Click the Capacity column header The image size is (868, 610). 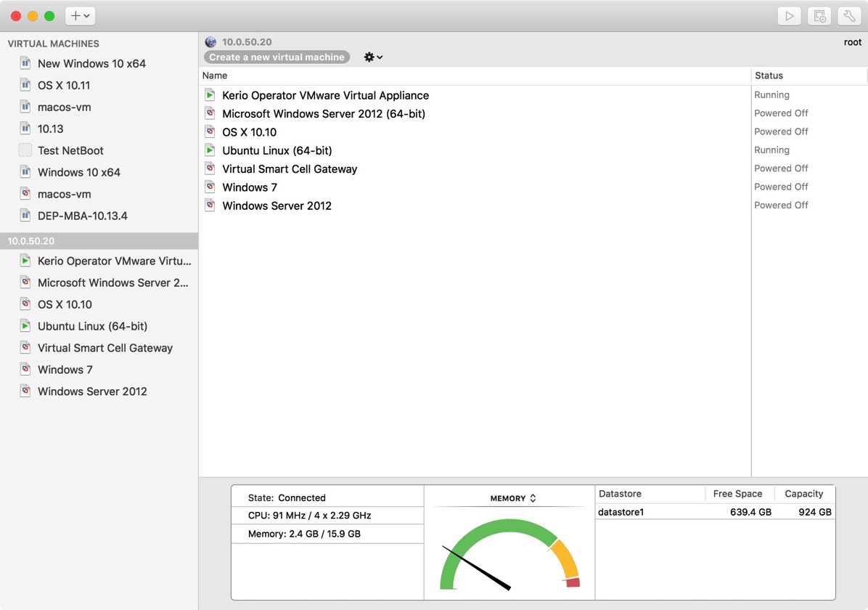coord(804,494)
